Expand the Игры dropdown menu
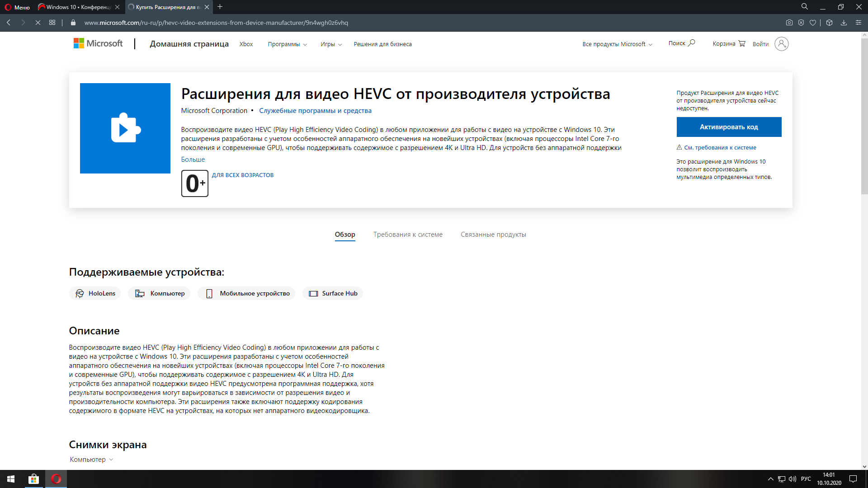Viewport: 868px width, 488px height. point(331,44)
